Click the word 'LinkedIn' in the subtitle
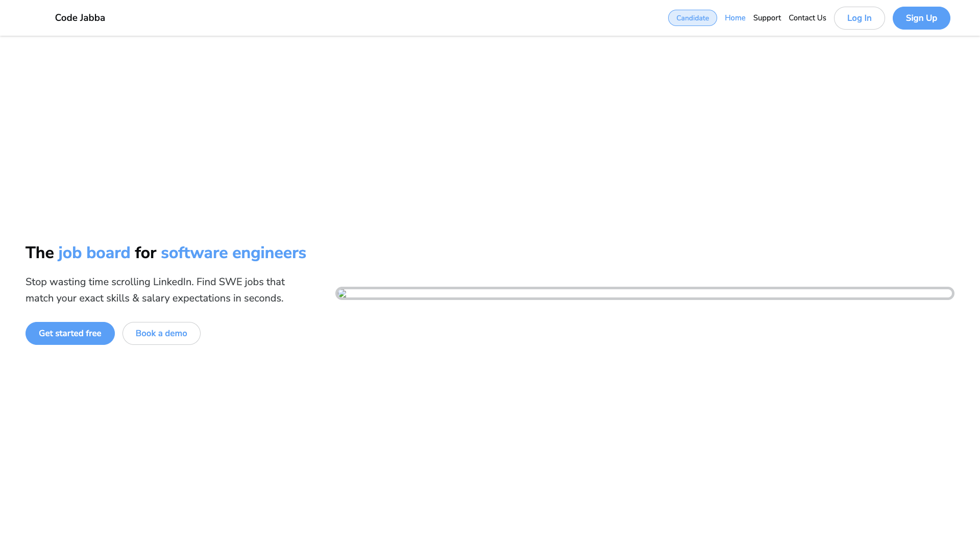Image resolution: width=980 pixels, height=551 pixels. (x=173, y=282)
